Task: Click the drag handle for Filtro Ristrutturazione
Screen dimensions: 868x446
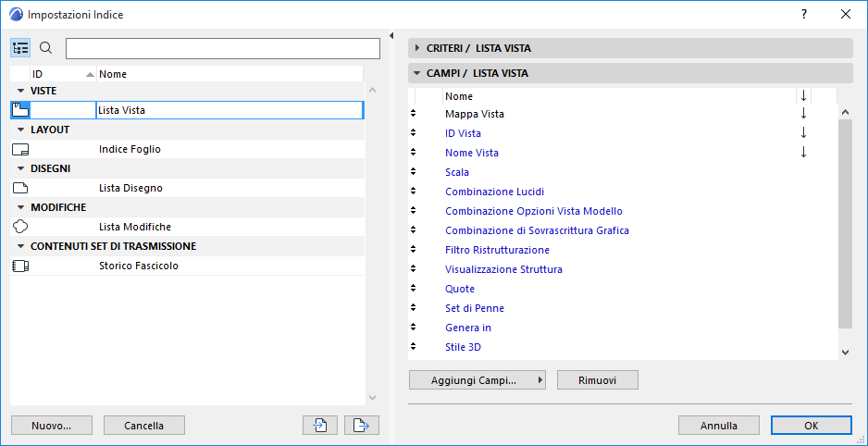Action: pyautogui.click(x=413, y=250)
